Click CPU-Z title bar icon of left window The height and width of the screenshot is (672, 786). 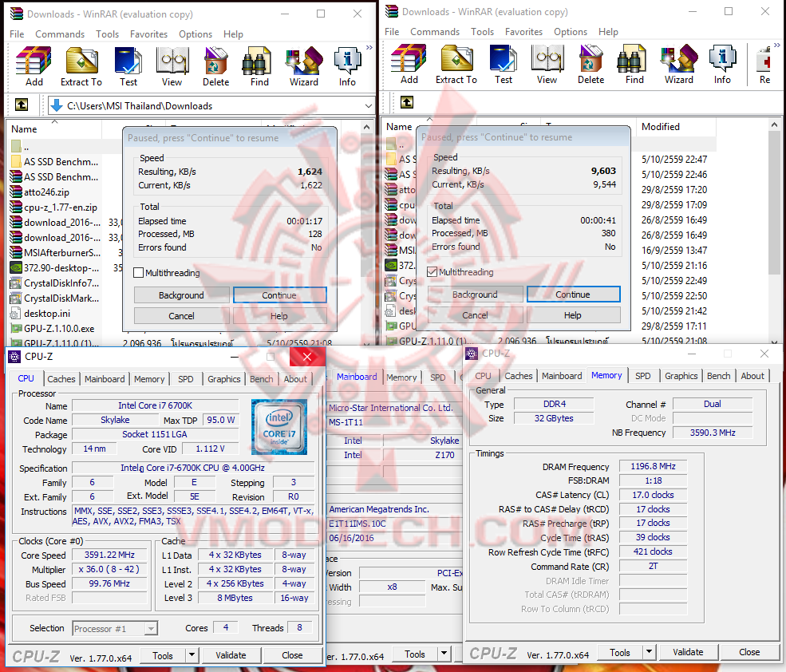pyautogui.click(x=14, y=357)
